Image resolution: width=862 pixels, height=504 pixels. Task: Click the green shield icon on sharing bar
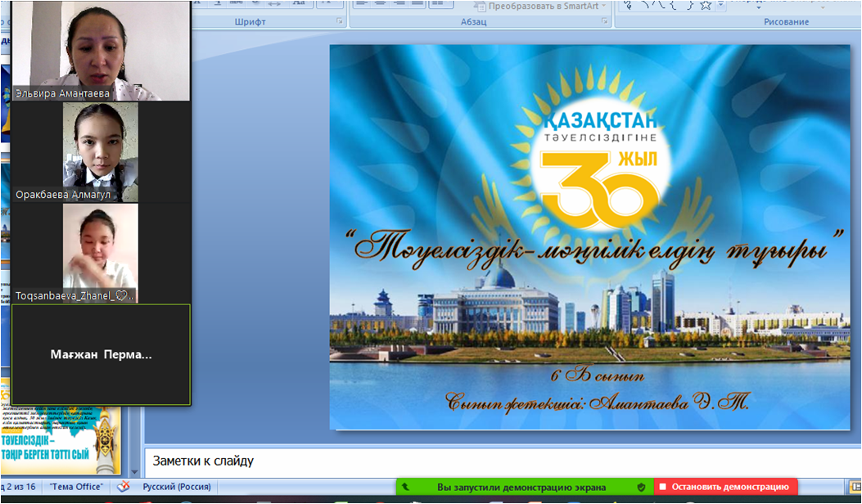(x=640, y=487)
